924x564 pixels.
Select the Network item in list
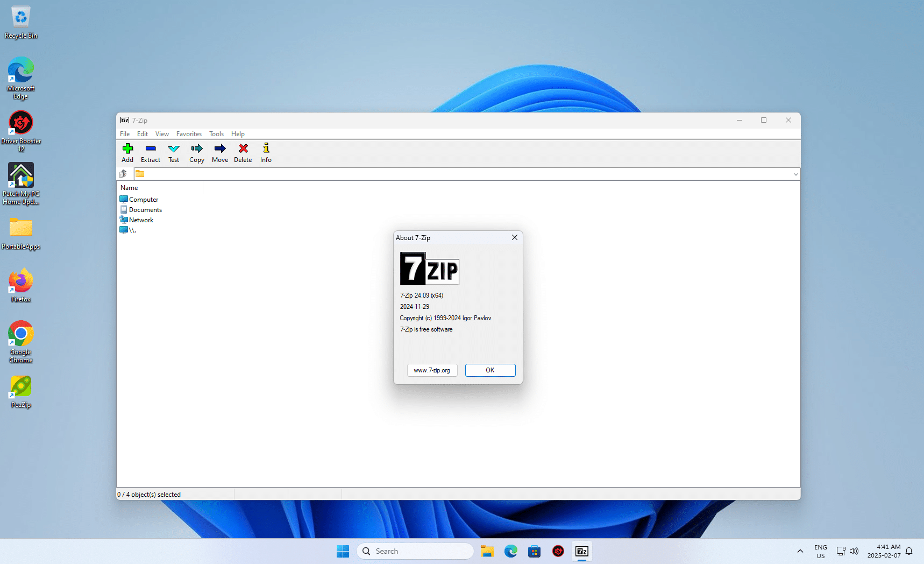(137, 220)
